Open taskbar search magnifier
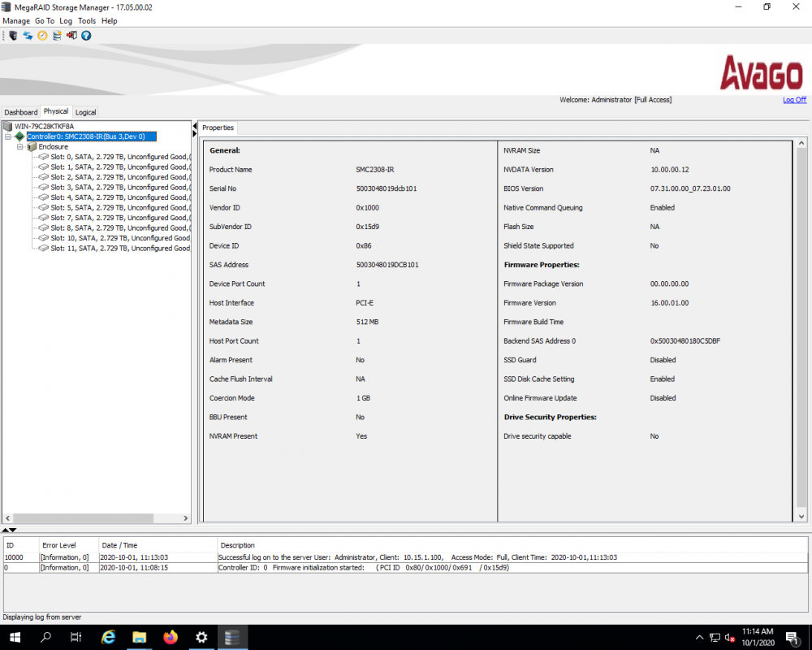The width and height of the screenshot is (812, 650). click(45, 637)
